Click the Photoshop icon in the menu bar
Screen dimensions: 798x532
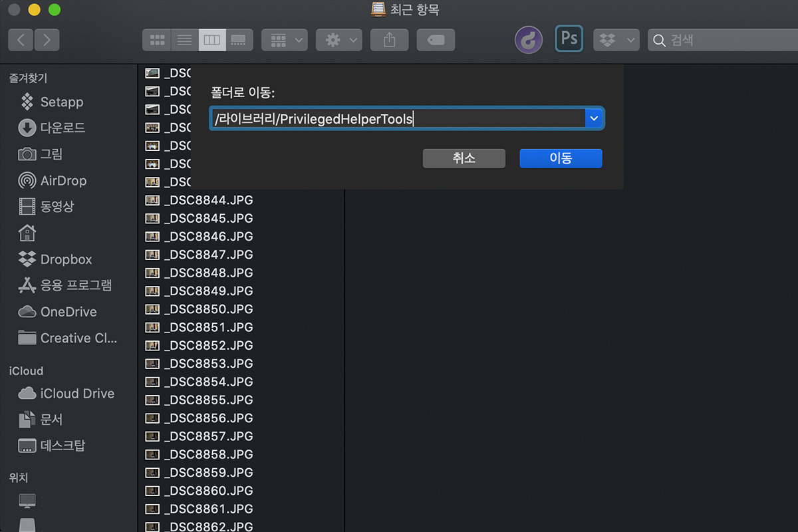(x=569, y=39)
